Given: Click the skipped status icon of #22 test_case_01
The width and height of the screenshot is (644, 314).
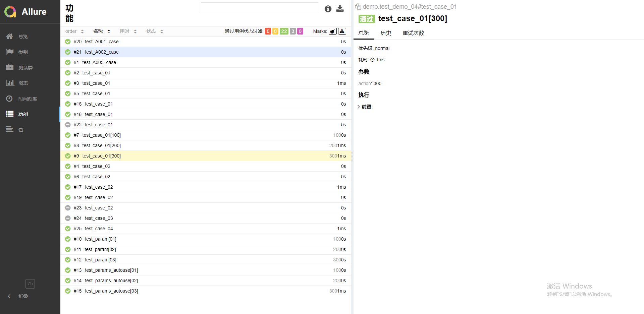Looking at the screenshot, I should point(68,125).
